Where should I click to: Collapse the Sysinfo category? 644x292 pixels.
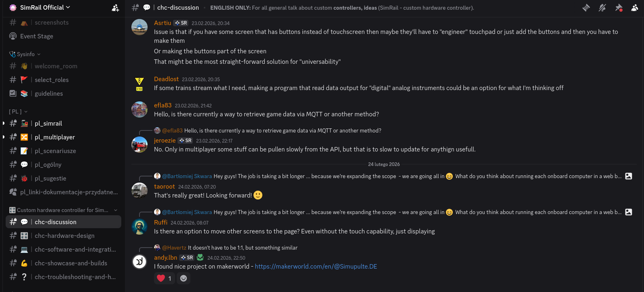(26, 54)
